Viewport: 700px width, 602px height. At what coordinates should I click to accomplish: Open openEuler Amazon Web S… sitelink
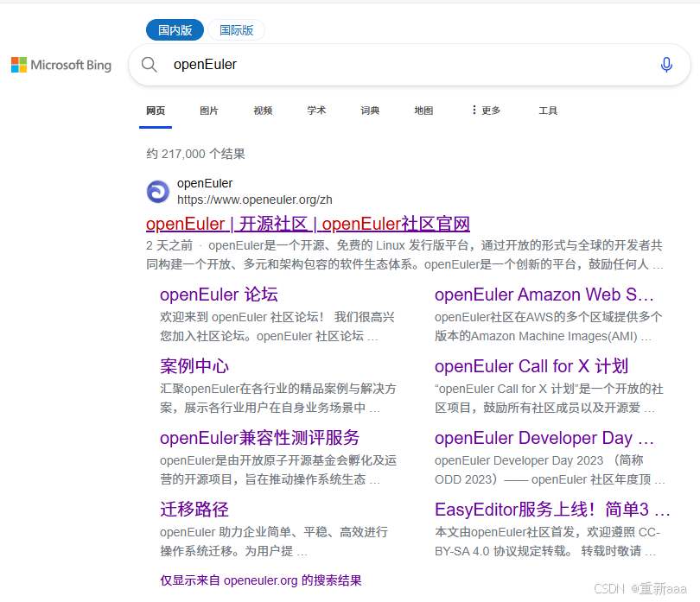[544, 295]
